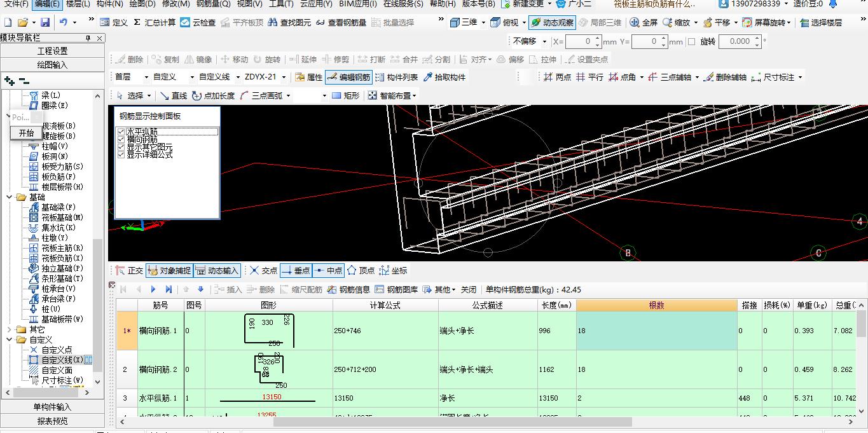Uncheck 显示其它图元 checkbox

121,147
